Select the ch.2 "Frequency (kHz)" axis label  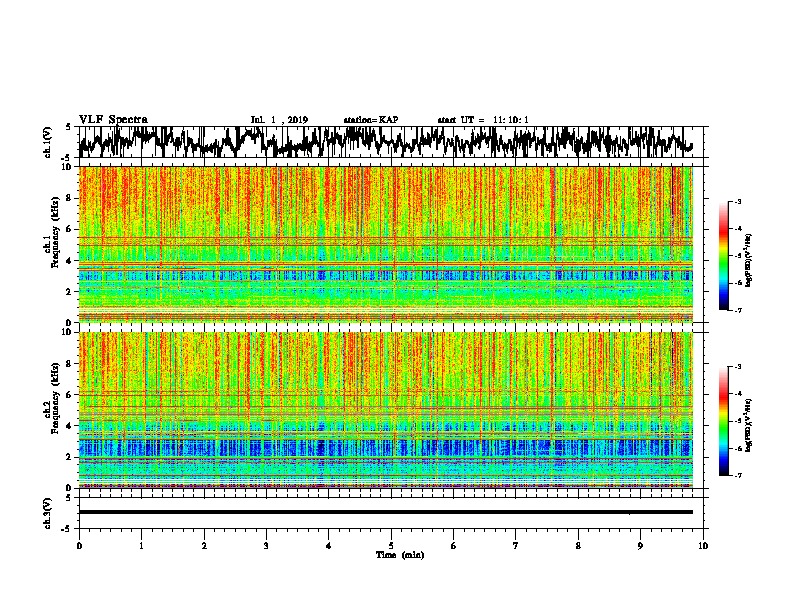click(55, 397)
